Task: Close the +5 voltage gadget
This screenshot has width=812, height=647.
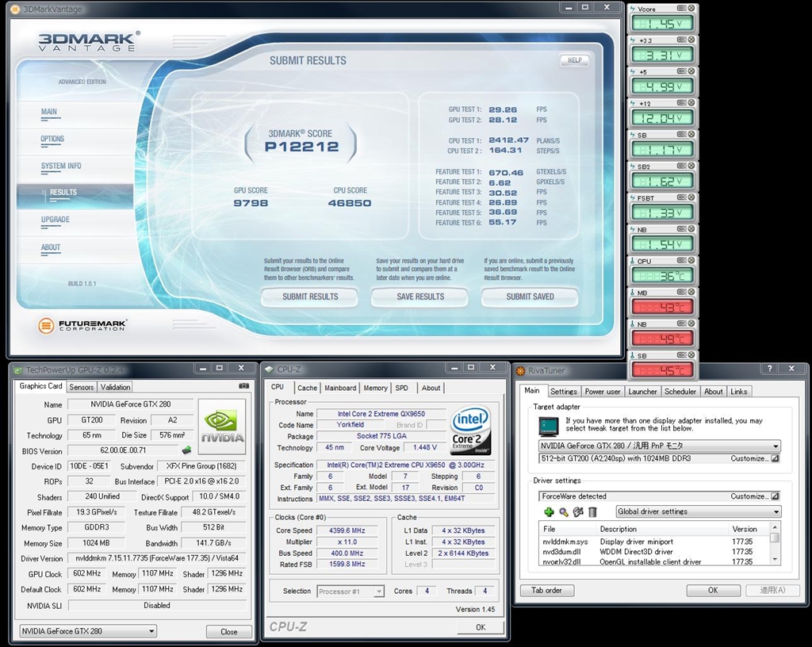Action: tap(691, 71)
